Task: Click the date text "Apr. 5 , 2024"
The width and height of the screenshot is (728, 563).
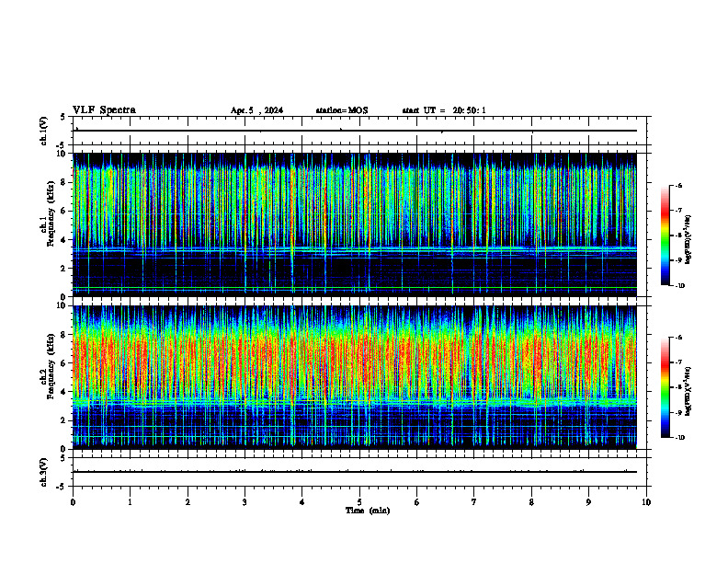Action: tap(256, 110)
